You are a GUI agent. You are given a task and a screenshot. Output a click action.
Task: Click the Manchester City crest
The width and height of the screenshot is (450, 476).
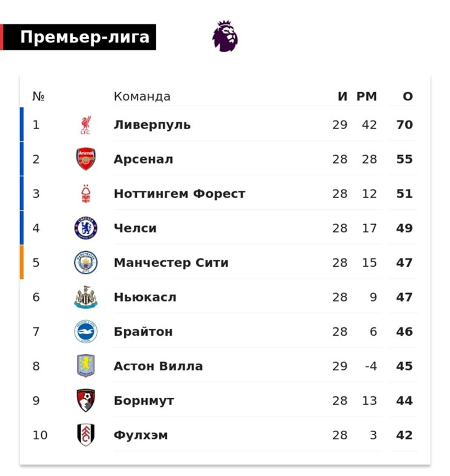pos(86,263)
